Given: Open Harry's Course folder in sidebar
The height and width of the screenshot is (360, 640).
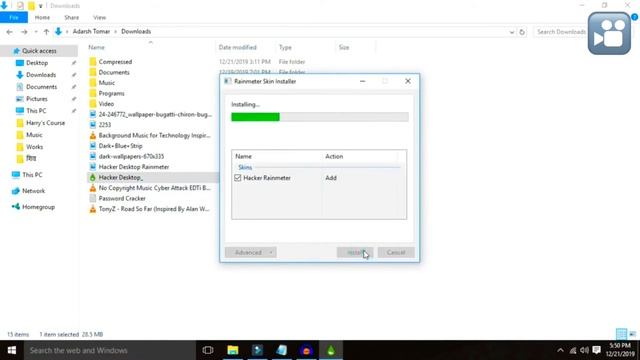Looking at the screenshot, I should point(45,123).
